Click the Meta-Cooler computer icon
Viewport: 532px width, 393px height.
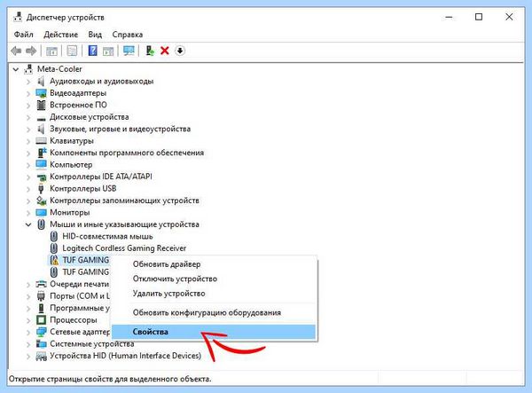pos(28,69)
